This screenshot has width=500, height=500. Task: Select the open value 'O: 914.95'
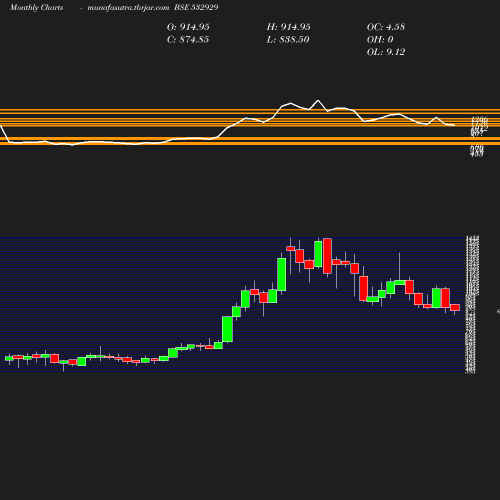pos(188,27)
